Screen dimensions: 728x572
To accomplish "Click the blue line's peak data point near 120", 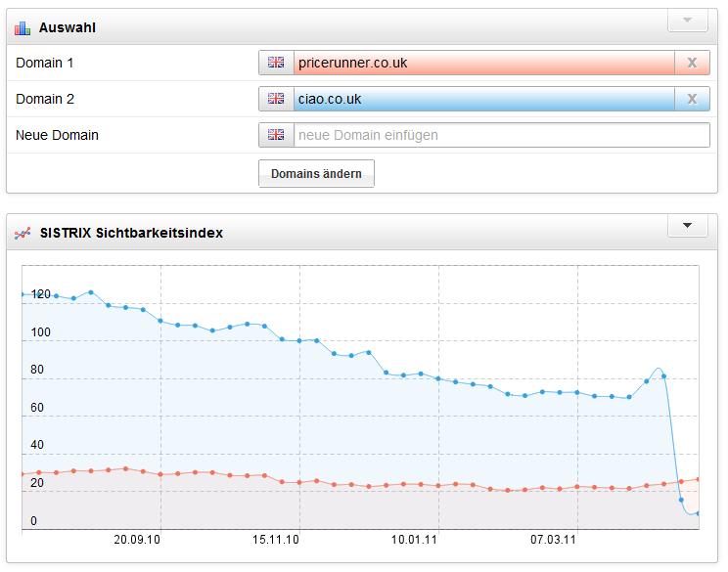I will pyautogui.click(x=91, y=291).
